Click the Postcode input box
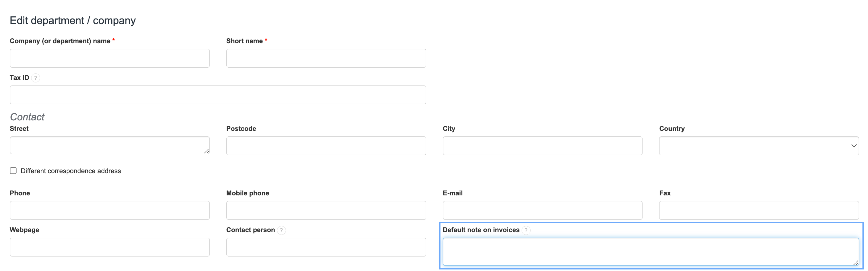868x271 pixels. [326, 146]
